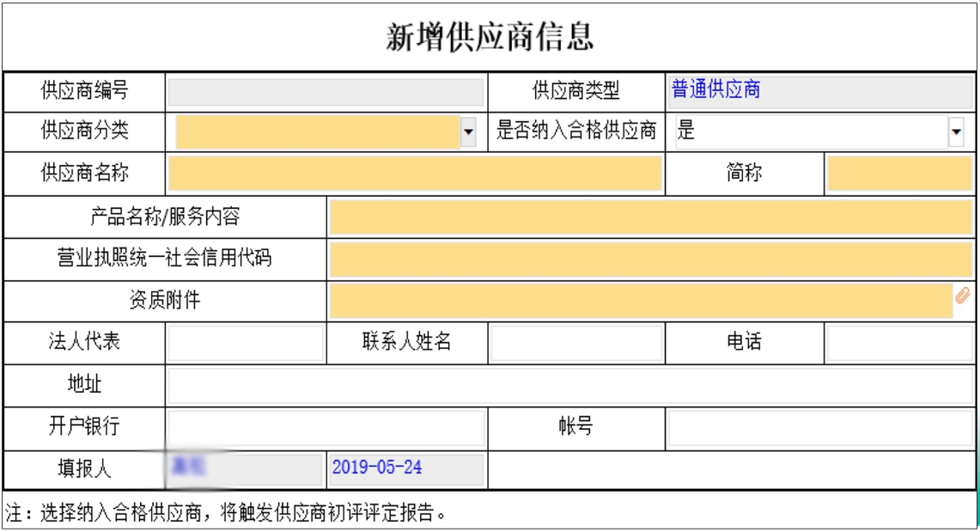The image size is (980, 532).
Task: Click the 帐号 input field
Action: (x=820, y=428)
